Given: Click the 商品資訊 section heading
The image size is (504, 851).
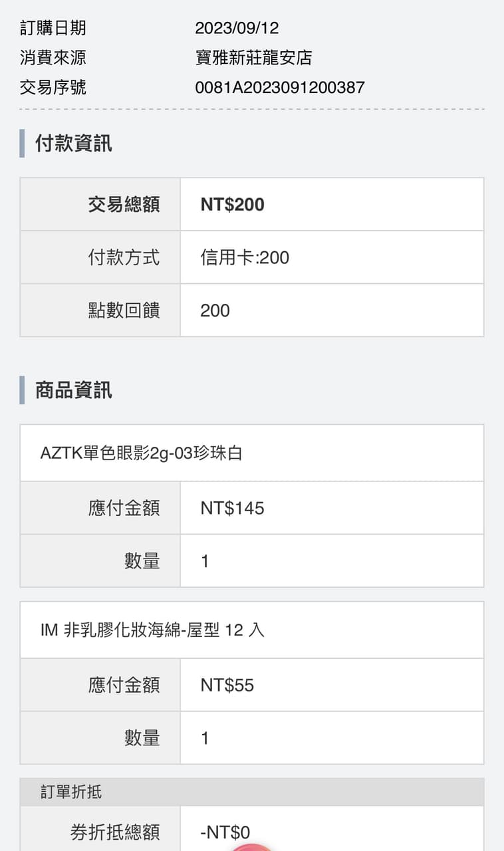Looking at the screenshot, I should (73, 390).
